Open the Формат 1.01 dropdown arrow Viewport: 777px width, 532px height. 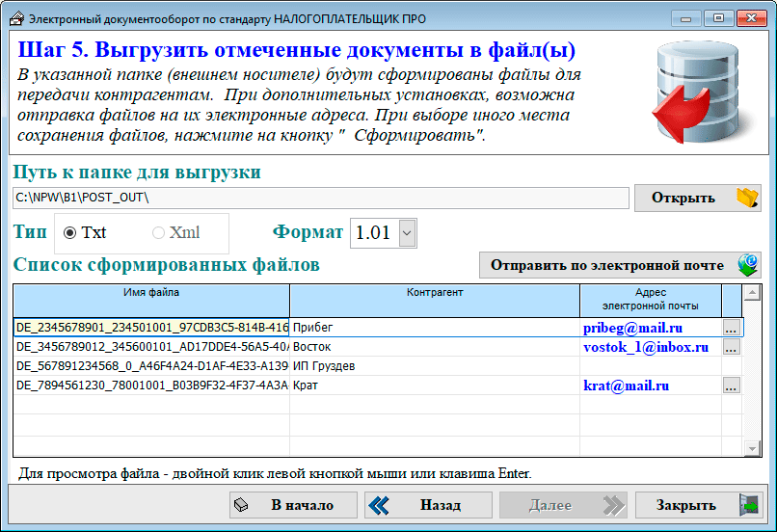click(408, 233)
